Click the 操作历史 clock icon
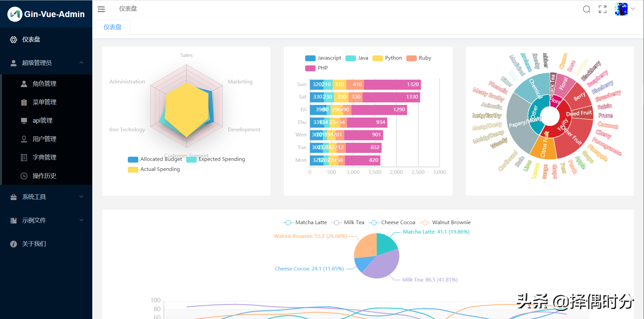 click(24, 176)
